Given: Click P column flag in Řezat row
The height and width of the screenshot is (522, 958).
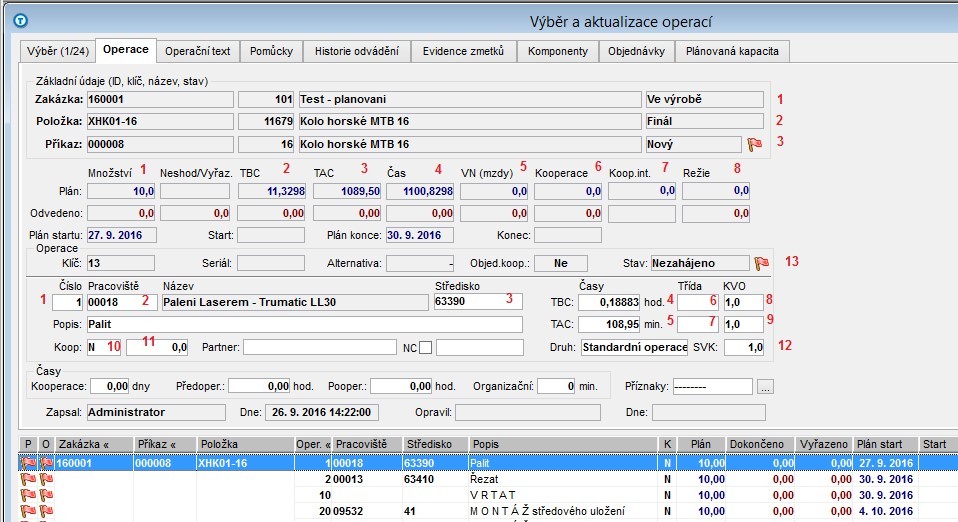Looking at the screenshot, I should point(28,479).
